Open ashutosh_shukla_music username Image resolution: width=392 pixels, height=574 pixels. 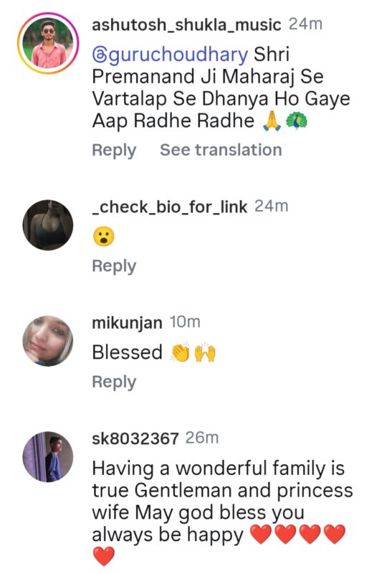(x=186, y=25)
